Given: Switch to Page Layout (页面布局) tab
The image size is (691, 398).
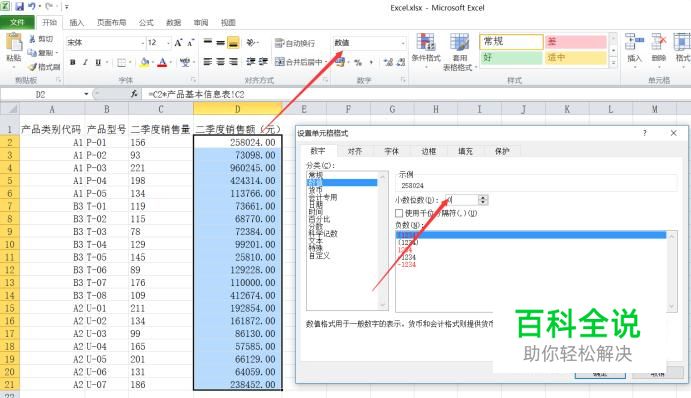Looking at the screenshot, I should tap(111, 22).
